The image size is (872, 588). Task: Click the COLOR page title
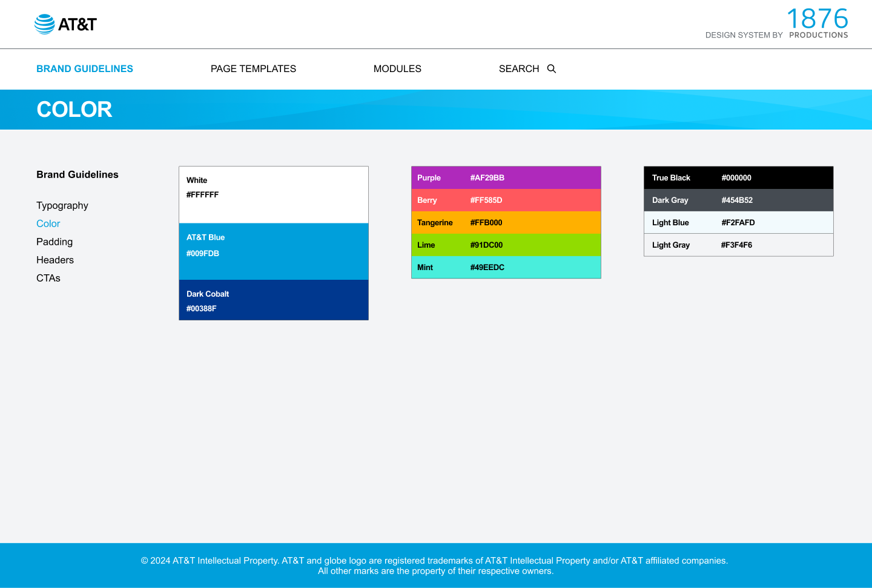tap(74, 110)
